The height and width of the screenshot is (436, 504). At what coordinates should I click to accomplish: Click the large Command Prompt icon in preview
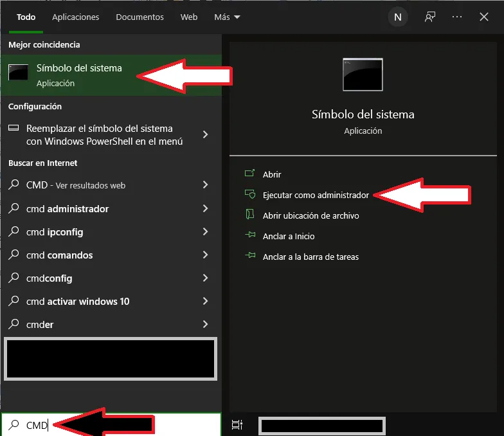click(363, 75)
